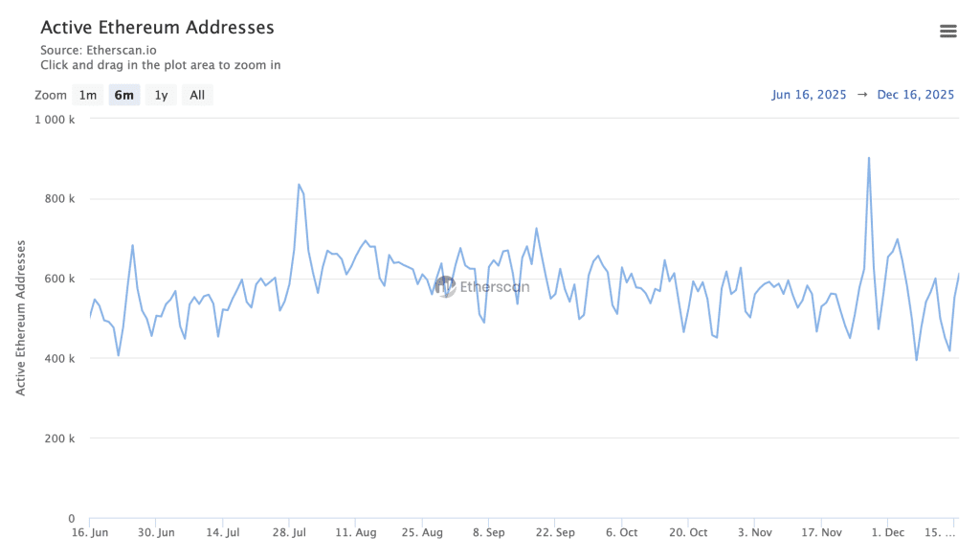Set zoom range to 1y

161,95
